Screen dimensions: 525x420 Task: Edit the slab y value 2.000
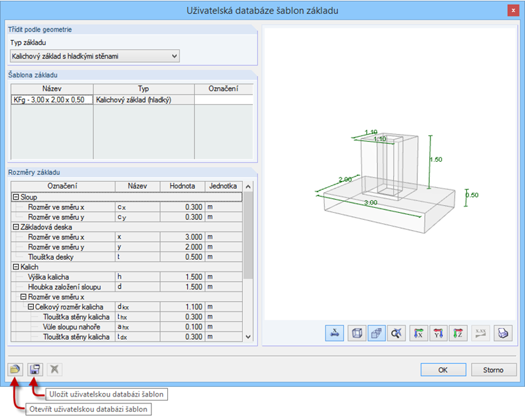click(182, 247)
